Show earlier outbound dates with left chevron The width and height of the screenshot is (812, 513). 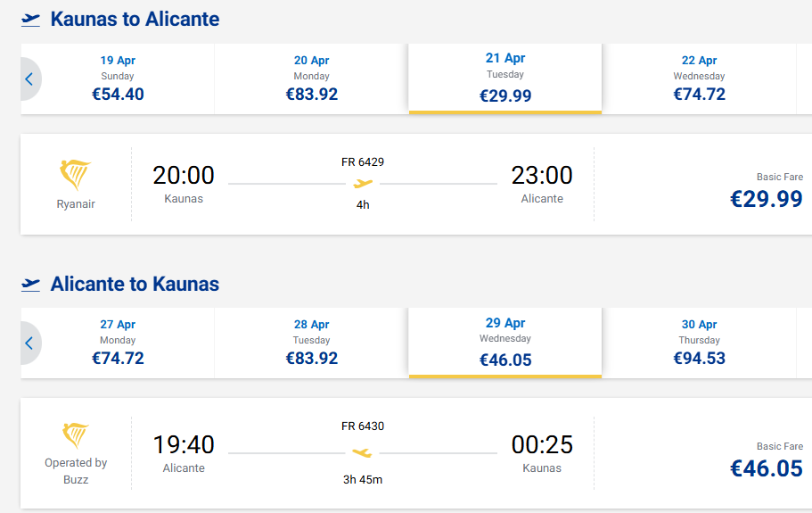click(x=29, y=79)
